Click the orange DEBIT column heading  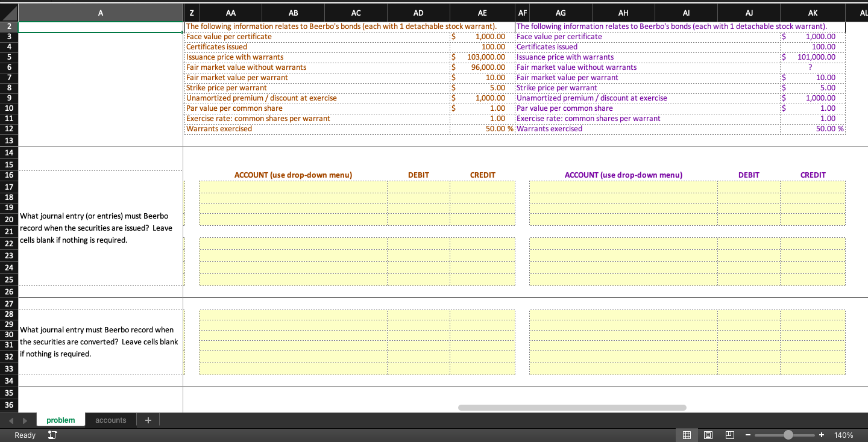pos(418,175)
